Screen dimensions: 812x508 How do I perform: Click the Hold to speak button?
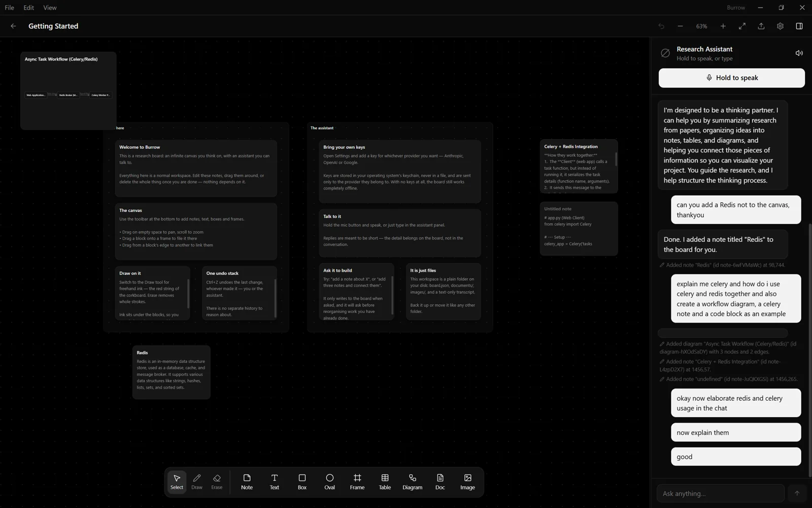[x=731, y=78]
